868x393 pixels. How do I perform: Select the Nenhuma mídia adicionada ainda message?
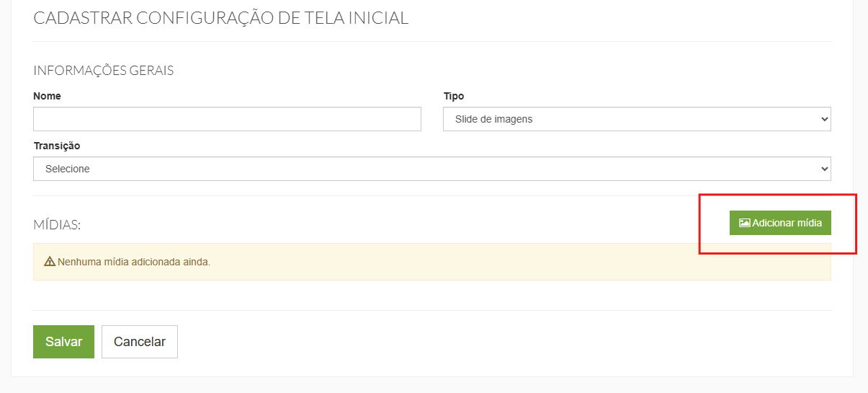(134, 262)
